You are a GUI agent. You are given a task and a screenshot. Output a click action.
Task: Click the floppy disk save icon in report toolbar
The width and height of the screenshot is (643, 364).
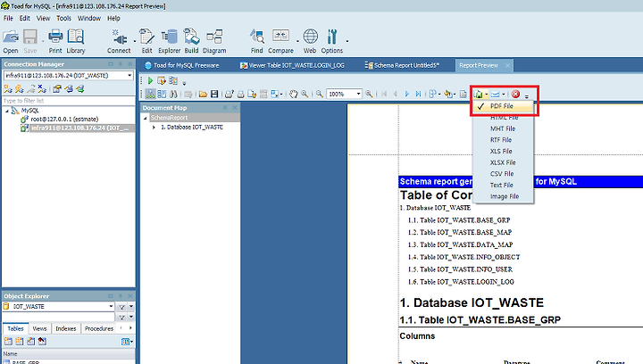(214, 95)
